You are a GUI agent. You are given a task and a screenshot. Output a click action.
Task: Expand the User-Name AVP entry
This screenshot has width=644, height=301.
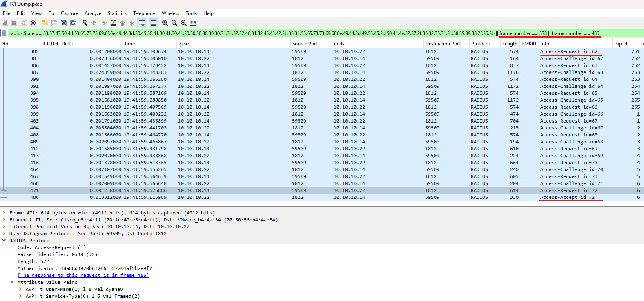click(x=20, y=289)
